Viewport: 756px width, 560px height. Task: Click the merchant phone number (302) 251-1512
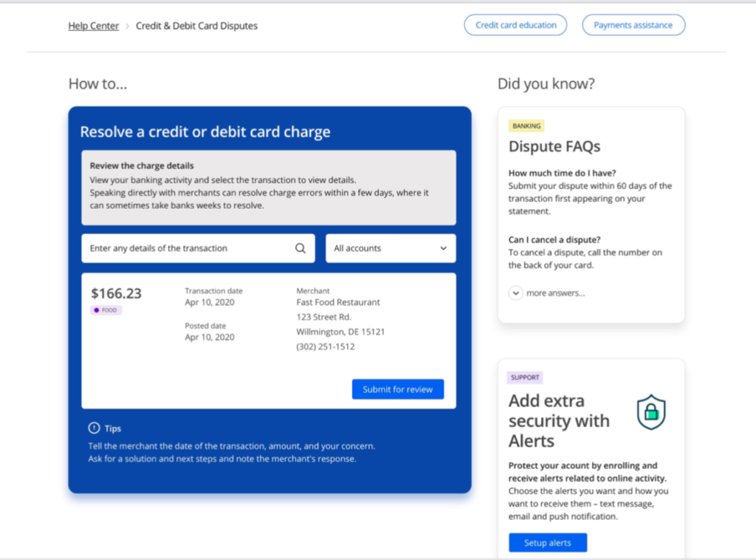click(x=325, y=346)
